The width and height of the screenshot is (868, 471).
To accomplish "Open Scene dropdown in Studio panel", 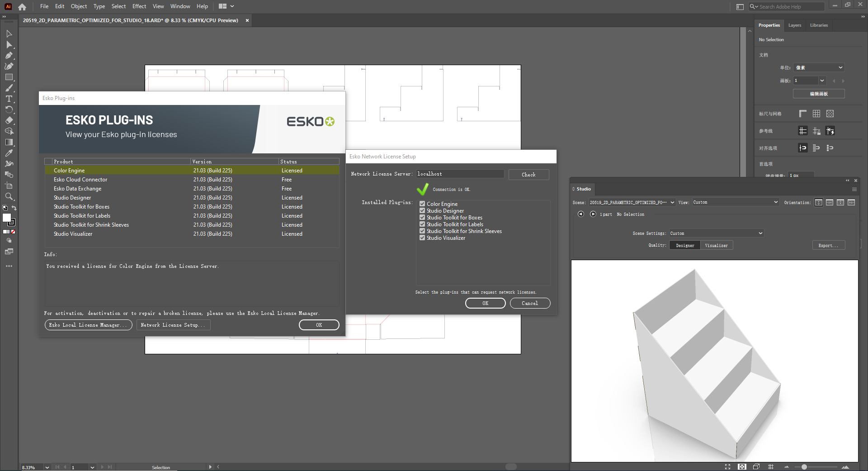I will coord(632,202).
